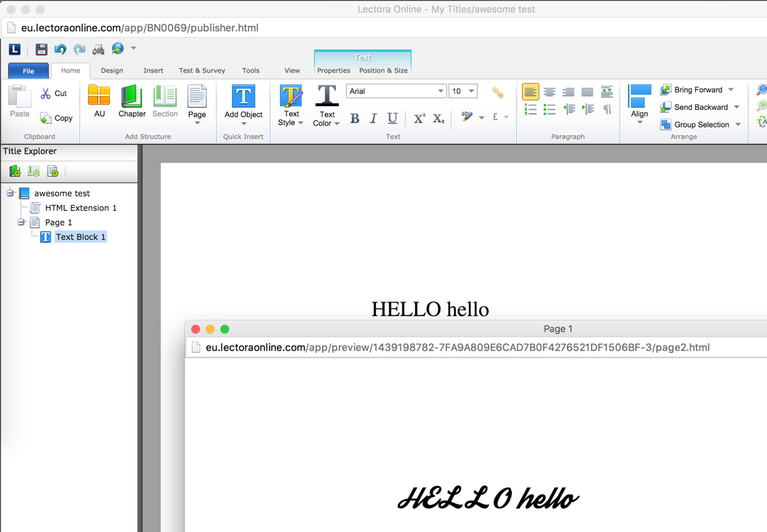Toggle subscript formatting
767x532 pixels.
[x=439, y=118]
